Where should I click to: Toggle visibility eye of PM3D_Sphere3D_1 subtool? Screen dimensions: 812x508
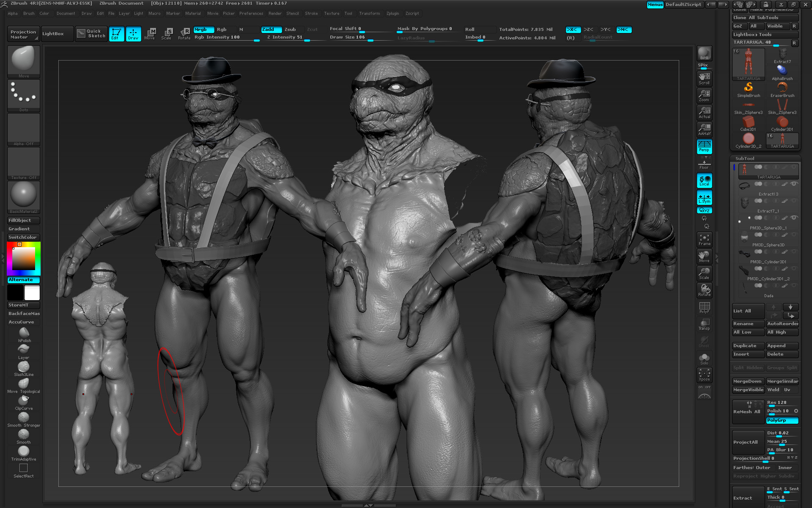point(794,218)
